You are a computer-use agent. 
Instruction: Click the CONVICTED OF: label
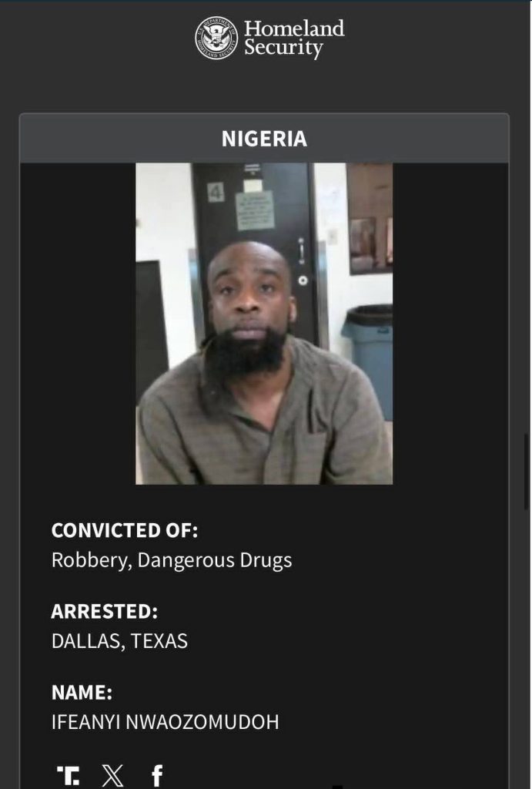pyautogui.click(x=125, y=530)
